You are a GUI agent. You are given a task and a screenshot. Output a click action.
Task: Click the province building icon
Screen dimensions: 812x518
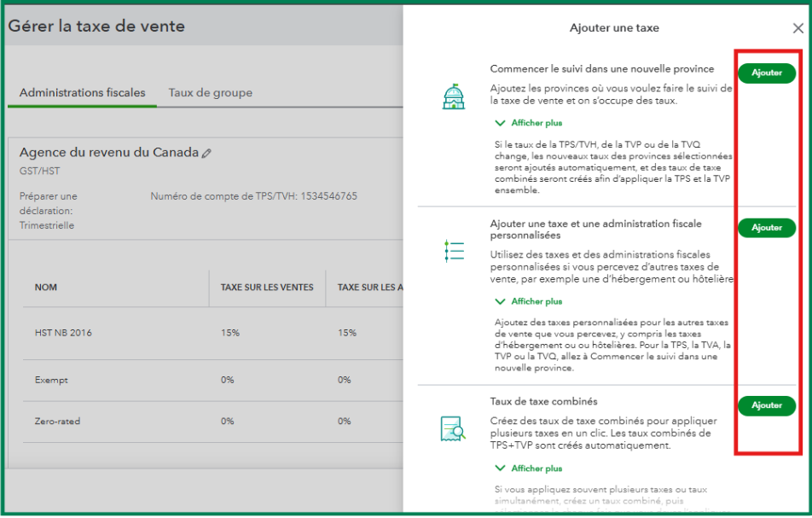pyautogui.click(x=454, y=96)
